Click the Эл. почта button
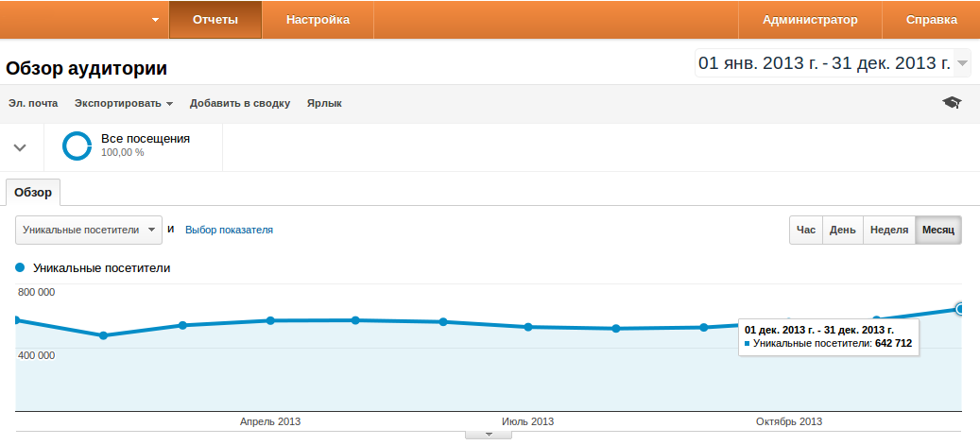Screen dimensions: 980x445 click(33, 104)
